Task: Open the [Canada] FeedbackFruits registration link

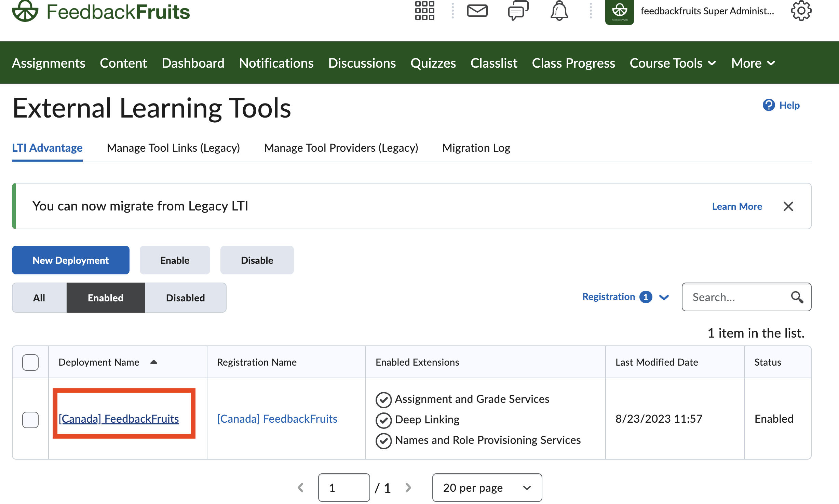Action: [277, 419]
